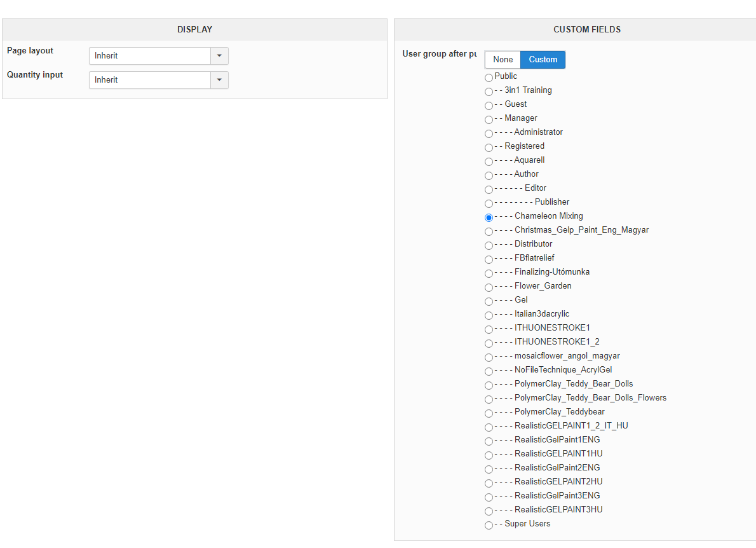
Task: Select the Italian3dacrylic radio button
Action: tap(489, 315)
